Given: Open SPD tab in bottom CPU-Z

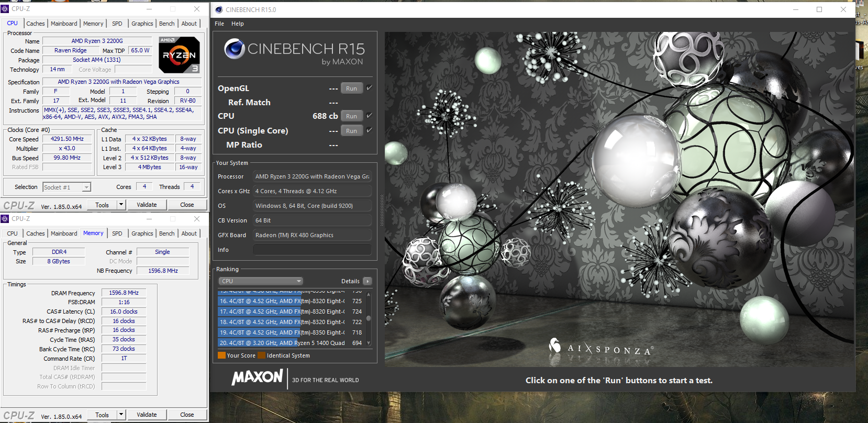Looking at the screenshot, I should coord(117,233).
